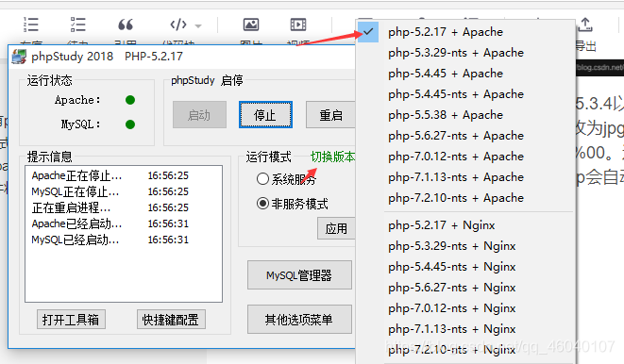624x364 pixels.
Task: Click log line '正在重启进程...'
Action: (110, 207)
